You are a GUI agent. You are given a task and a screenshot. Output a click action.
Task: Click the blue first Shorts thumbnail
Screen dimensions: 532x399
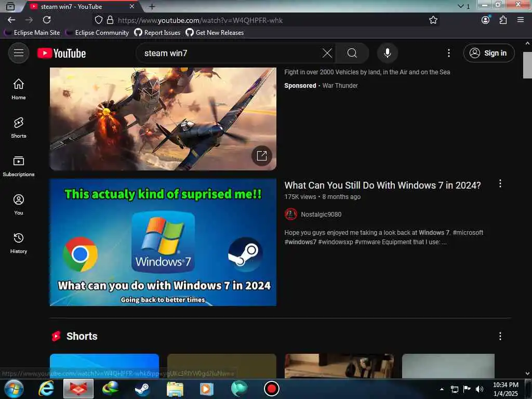[104, 366]
